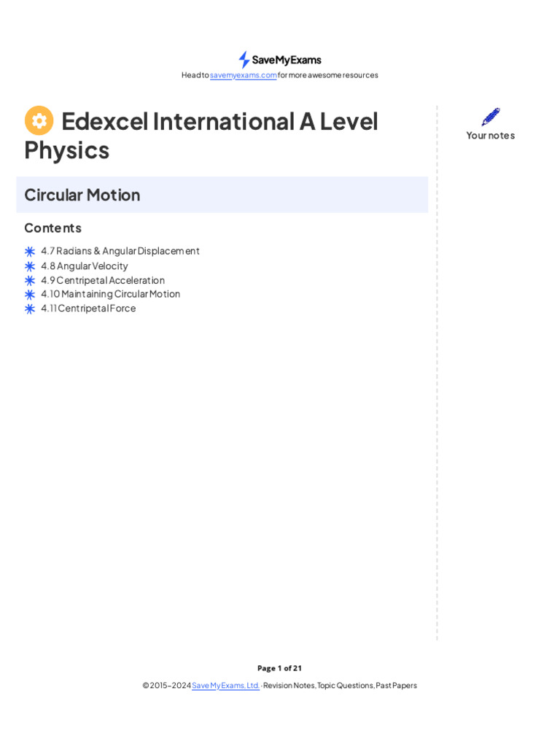Click the blue pen icon above Your notes

[x=491, y=117]
